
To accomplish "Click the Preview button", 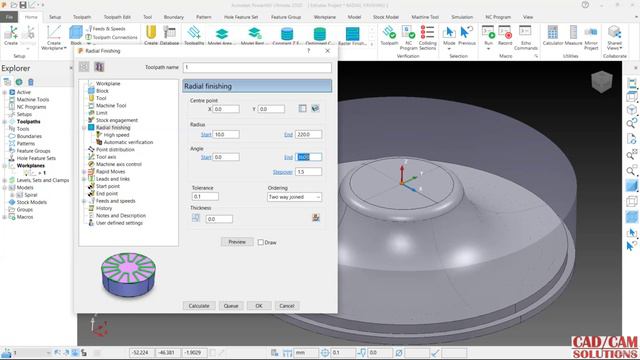I will pyautogui.click(x=237, y=242).
